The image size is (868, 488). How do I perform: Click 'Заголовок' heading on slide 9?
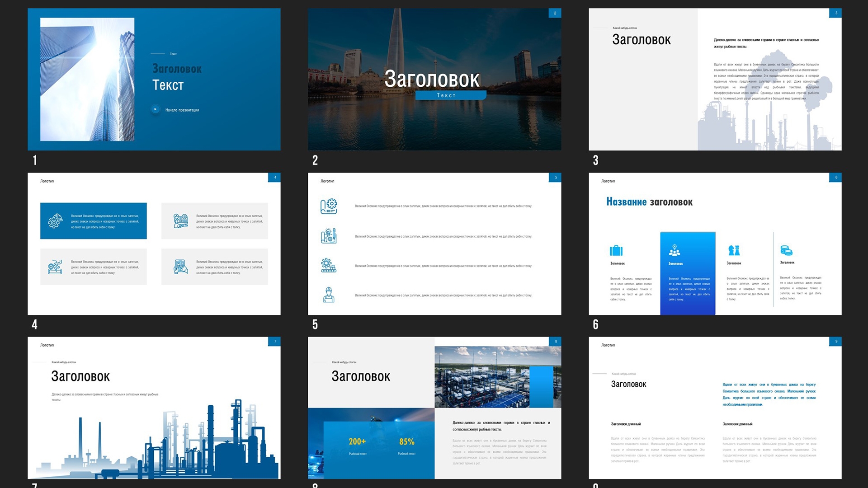click(x=628, y=384)
